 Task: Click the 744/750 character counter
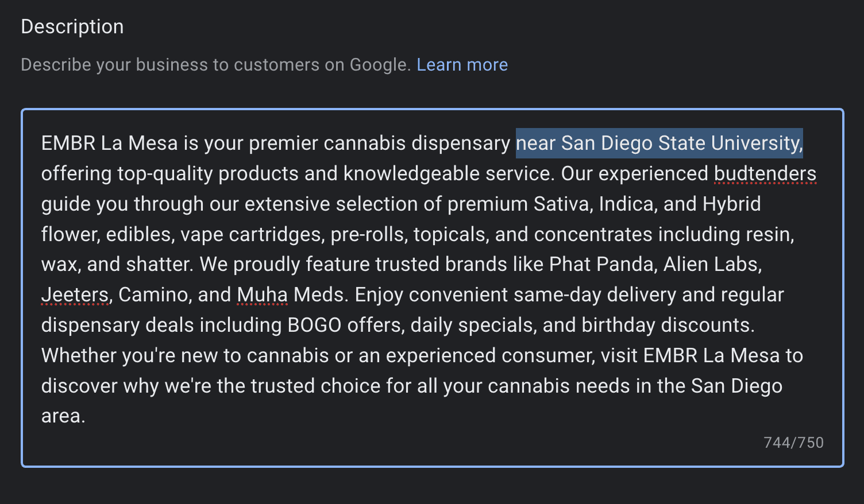tap(793, 443)
